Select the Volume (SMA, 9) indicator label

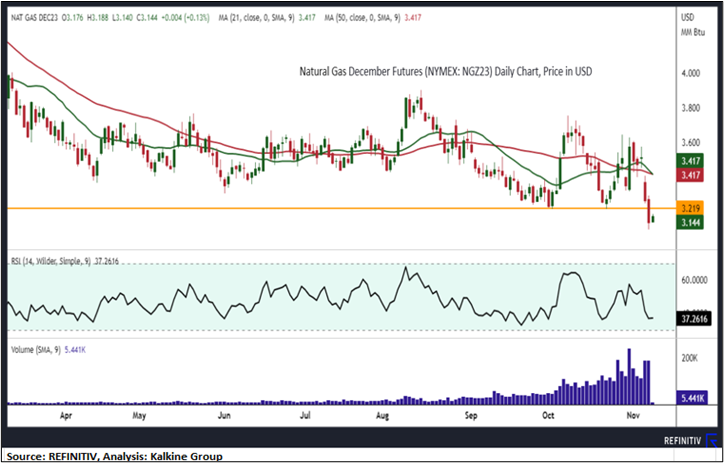[36, 350]
